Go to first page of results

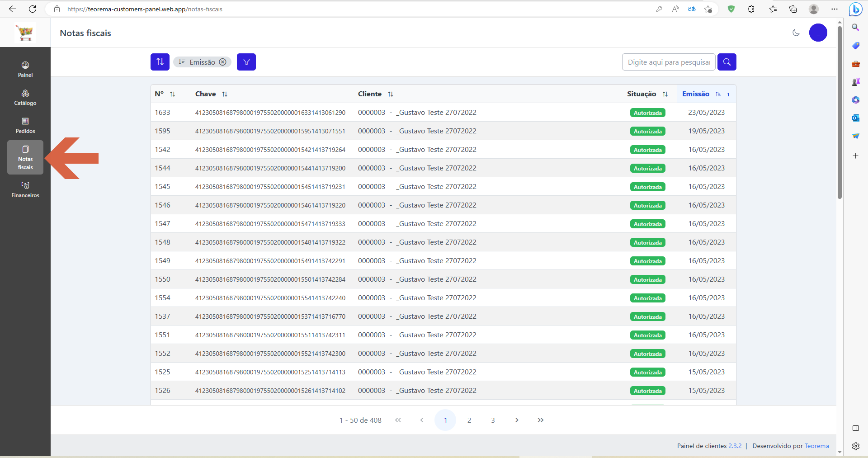(x=398, y=420)
